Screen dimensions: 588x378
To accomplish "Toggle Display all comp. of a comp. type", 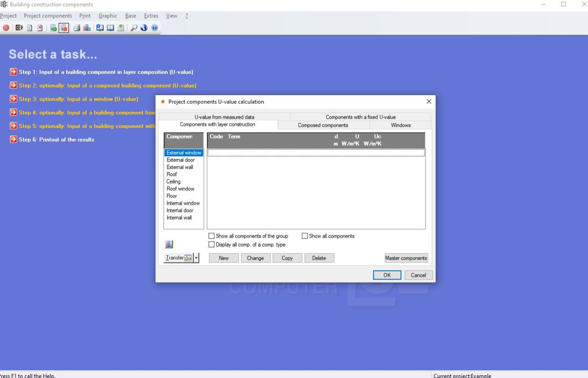I will [212, 245].
